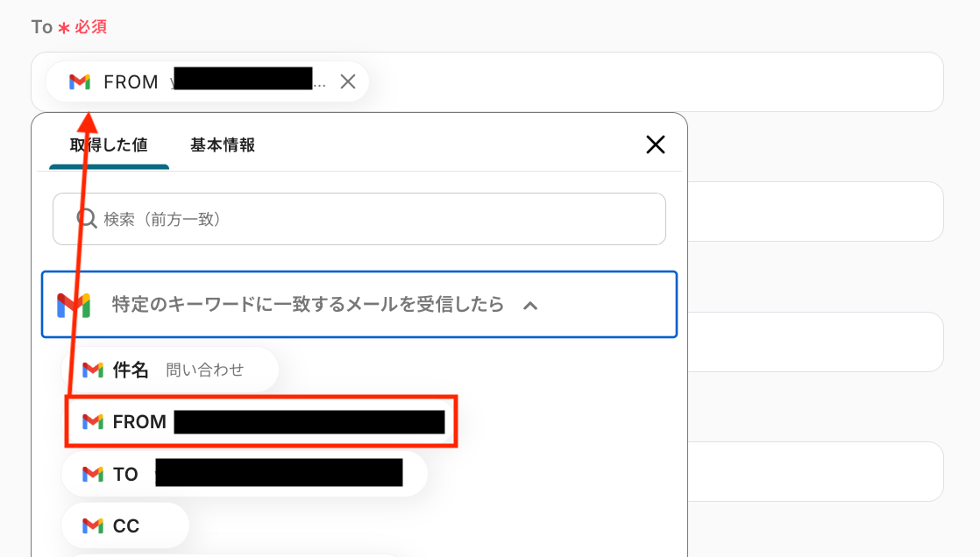Image resolution: width=980 pixels, height=557 pixels.
Task: Open the 基本情報 tab
Action: coord(223,145)
